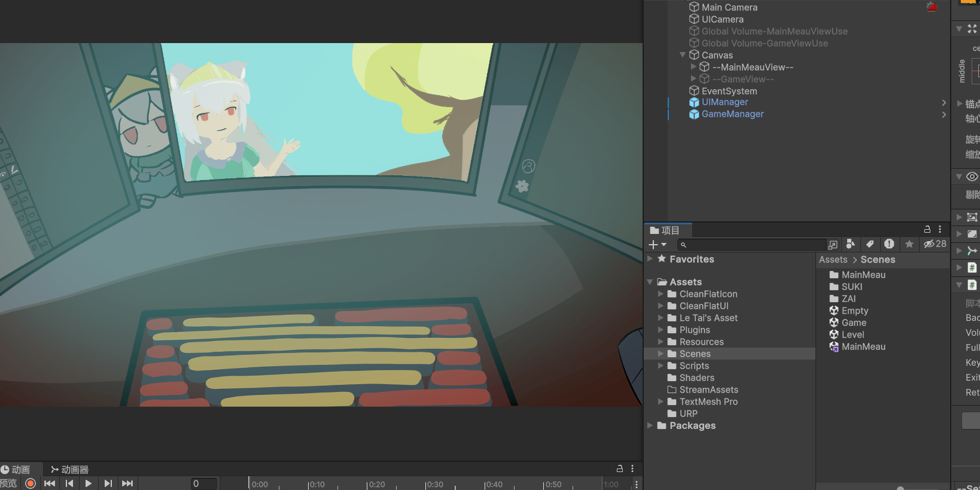
Task: Switch to the 动画器 tab
Action: 70,470
